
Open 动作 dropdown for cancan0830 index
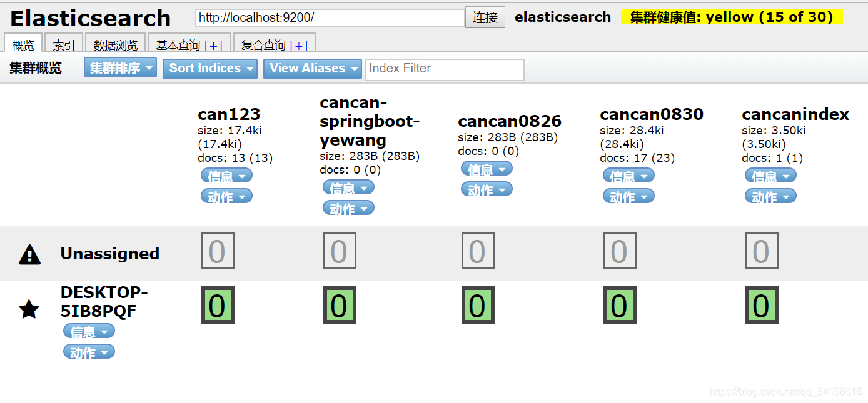(628, 196)
